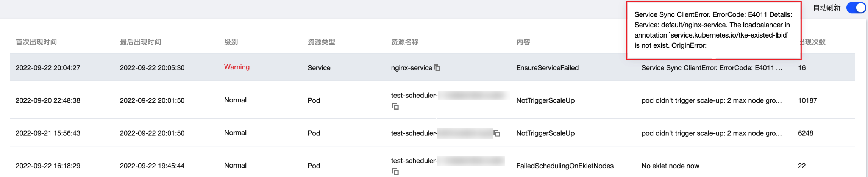Click the 内容 column header
This screenshot has width=868, height=177.
click(523, 42)
